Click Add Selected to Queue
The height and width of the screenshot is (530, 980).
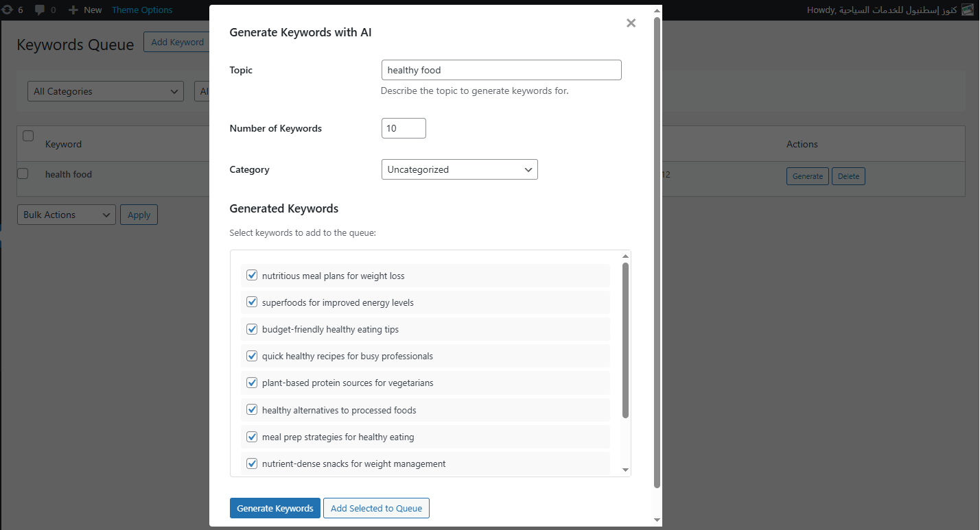[376, 508]
